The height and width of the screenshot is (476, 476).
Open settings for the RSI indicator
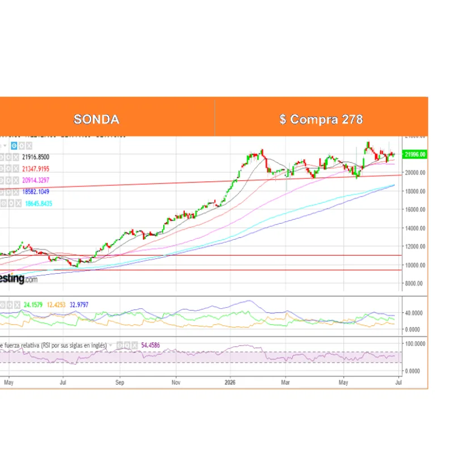127,345
